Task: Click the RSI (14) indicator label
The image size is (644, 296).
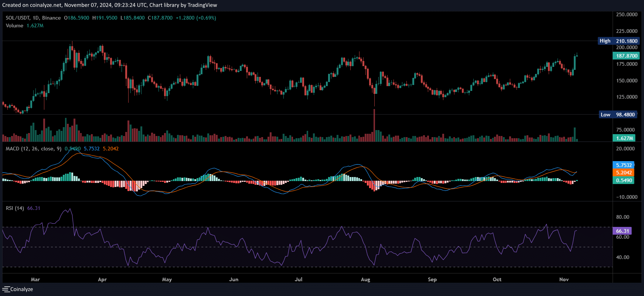Action: click(x=15, y=208)
